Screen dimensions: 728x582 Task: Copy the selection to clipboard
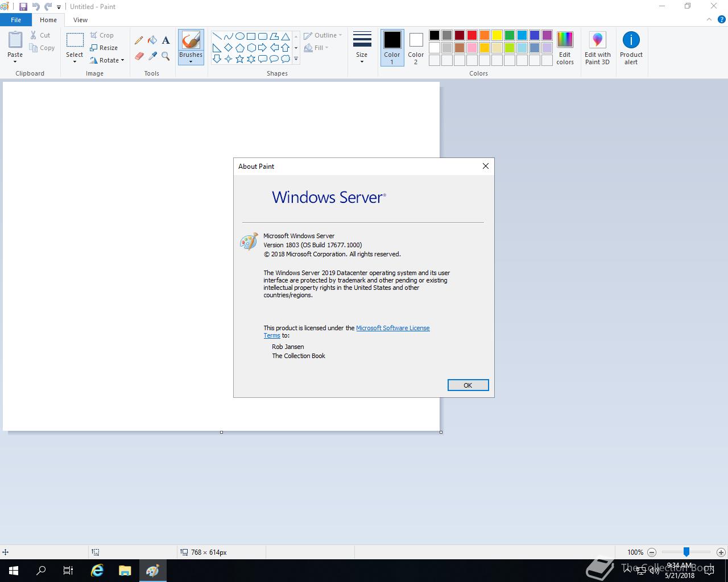(42, 48)
